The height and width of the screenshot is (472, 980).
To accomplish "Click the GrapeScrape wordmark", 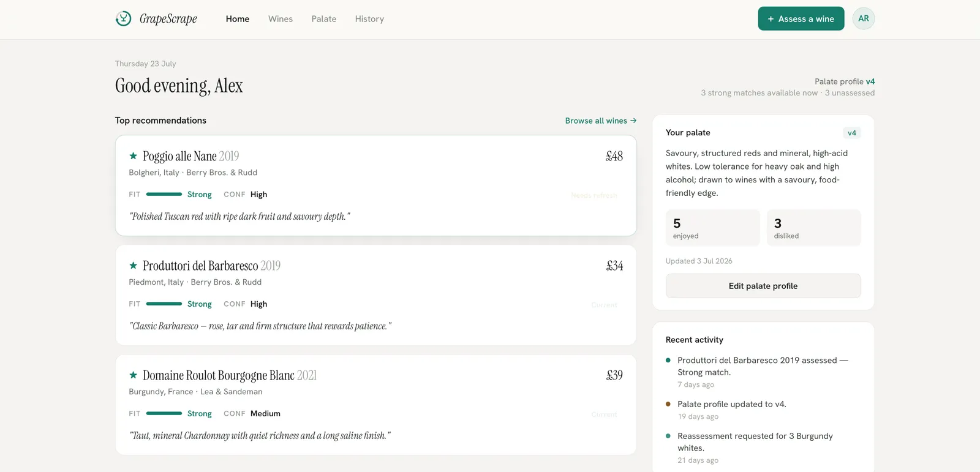I will point(168,19).
